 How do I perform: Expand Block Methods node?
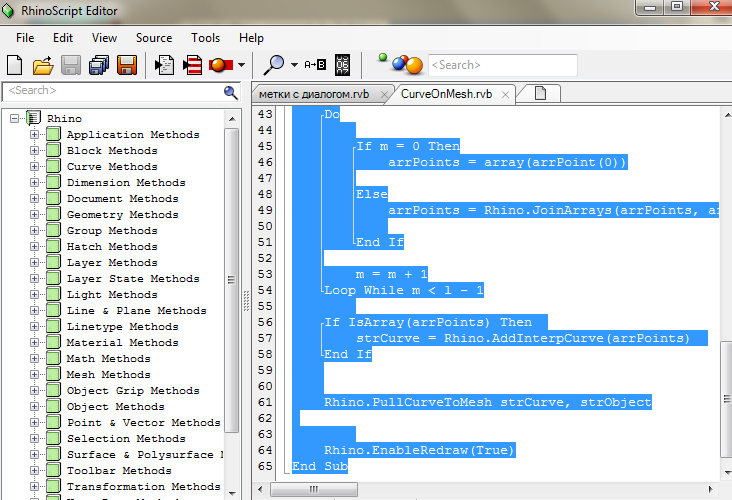tap(34, 150)
